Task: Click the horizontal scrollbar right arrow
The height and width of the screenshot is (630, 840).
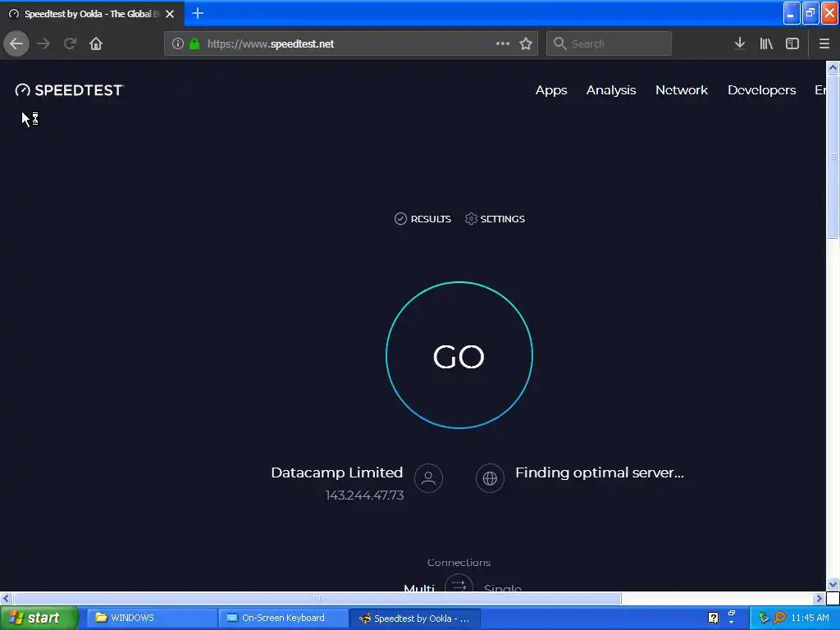Action: tap(819, 598)
